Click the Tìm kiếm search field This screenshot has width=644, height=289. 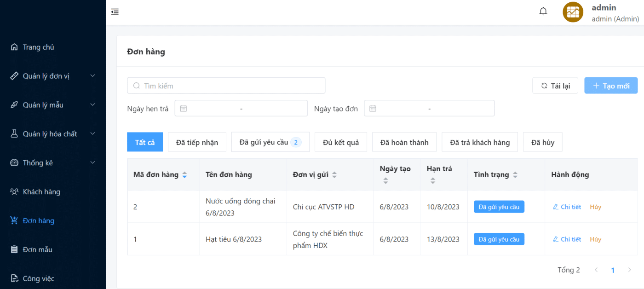226,86
